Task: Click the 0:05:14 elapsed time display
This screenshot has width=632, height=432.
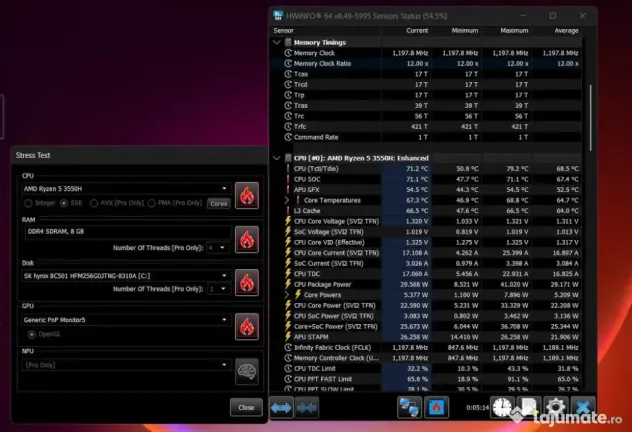Action: pos(477,408)
